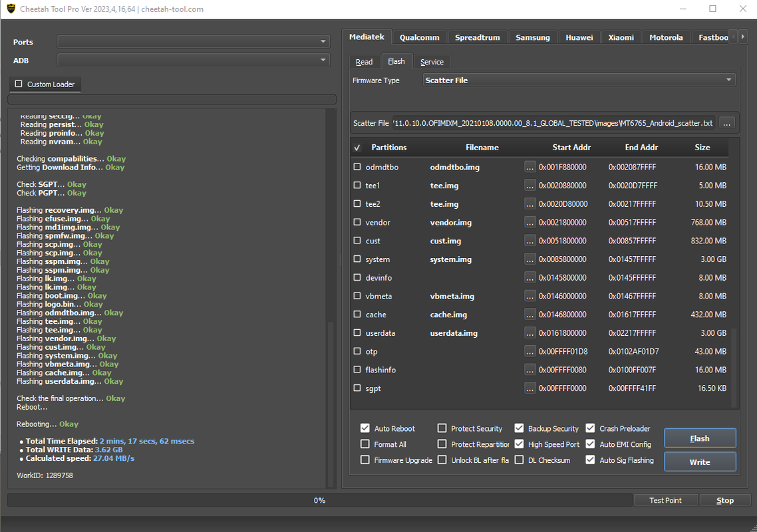
Task: Enable Firmware Upgrade checkbox
Action: [365, 460]
